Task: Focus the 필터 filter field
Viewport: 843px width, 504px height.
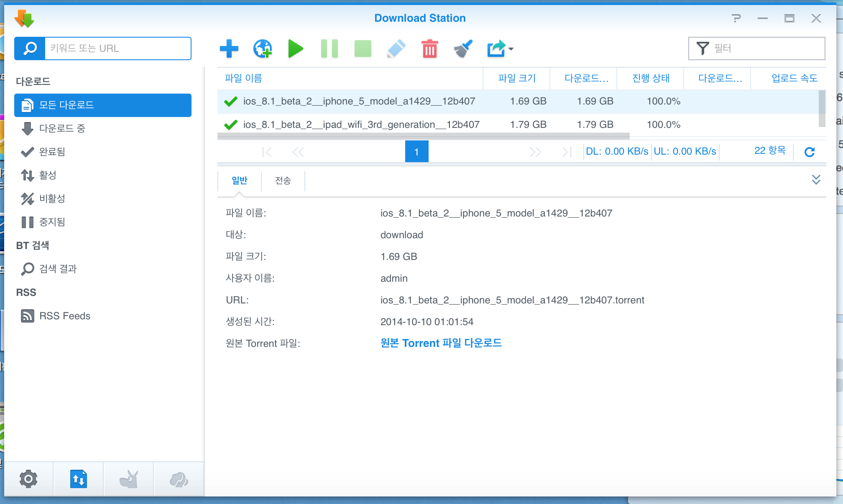Action: click(x=757, y=48)
